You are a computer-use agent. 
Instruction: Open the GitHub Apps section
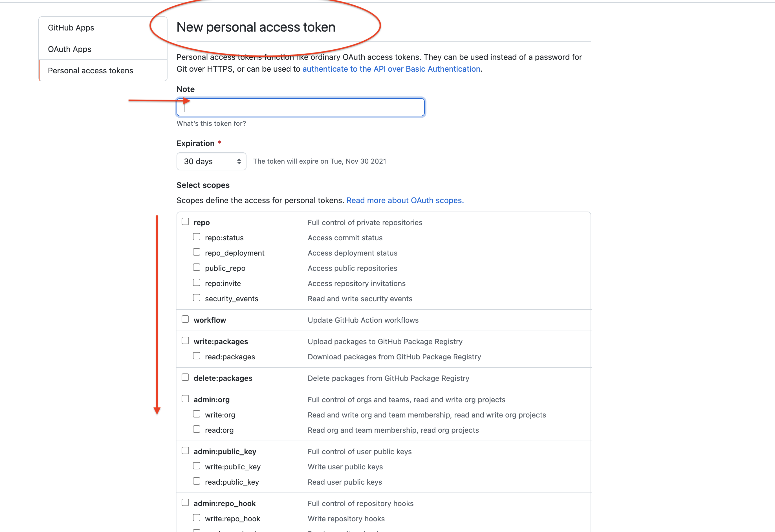click(x=71, y=27)
